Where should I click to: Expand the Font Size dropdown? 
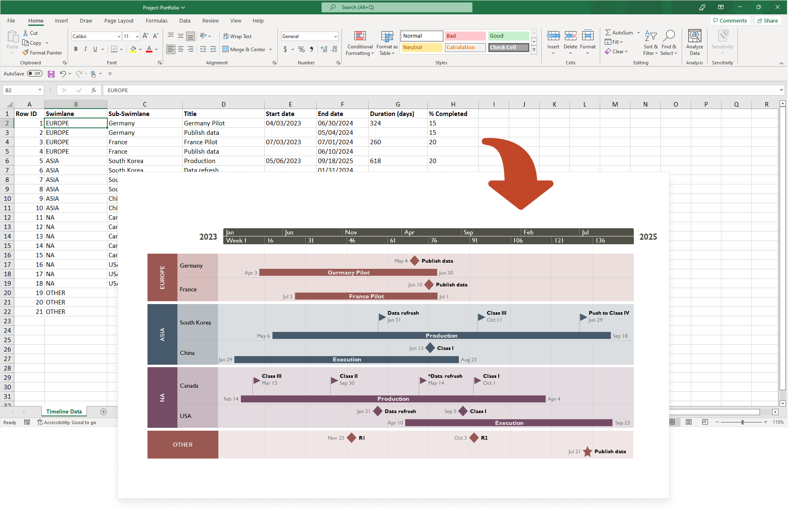click(x=136, y=37)
